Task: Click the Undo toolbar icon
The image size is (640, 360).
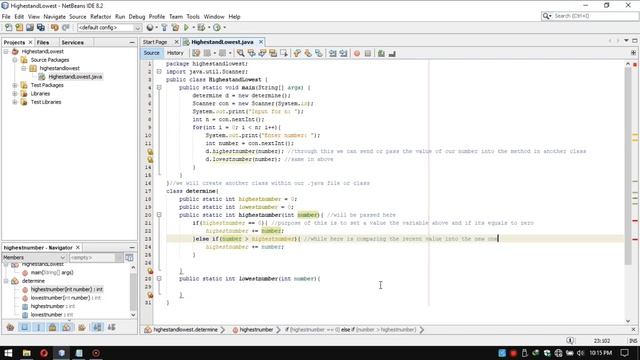Action: (x=54, y=27)
